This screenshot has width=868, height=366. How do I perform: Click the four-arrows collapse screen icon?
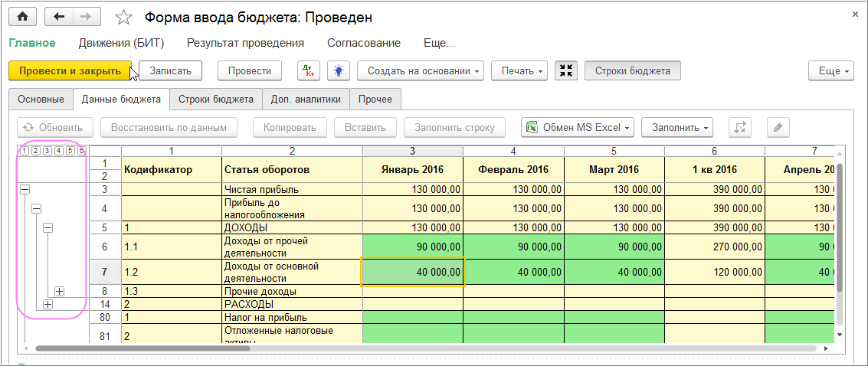click(566, 70)
